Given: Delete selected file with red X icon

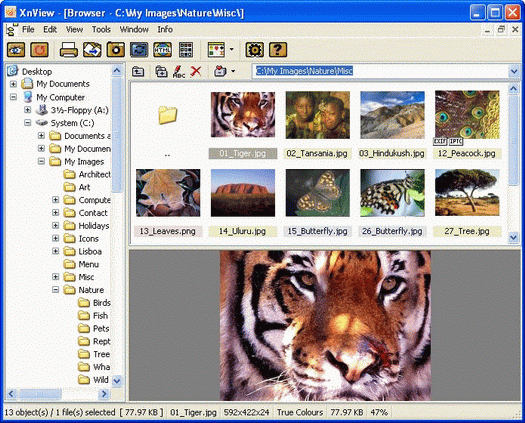Looking at the screenshot, I should click(x=196, y=71).
